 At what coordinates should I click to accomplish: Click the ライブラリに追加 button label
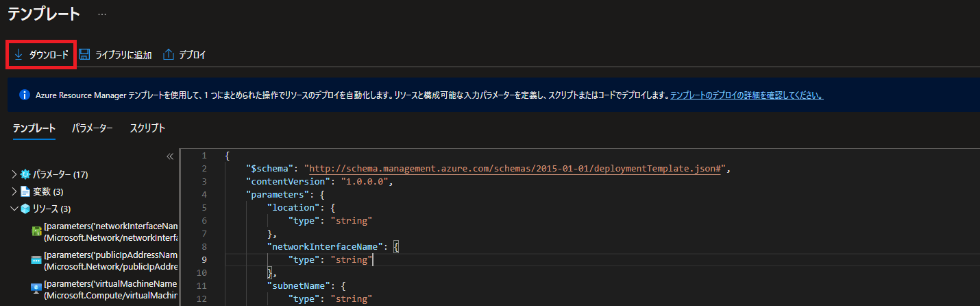123,55
